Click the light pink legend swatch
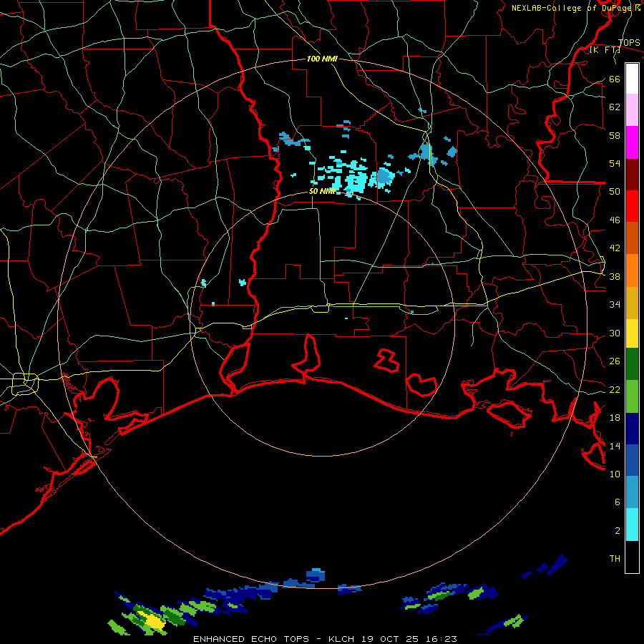The image size is (644, 644). (632, 110)
